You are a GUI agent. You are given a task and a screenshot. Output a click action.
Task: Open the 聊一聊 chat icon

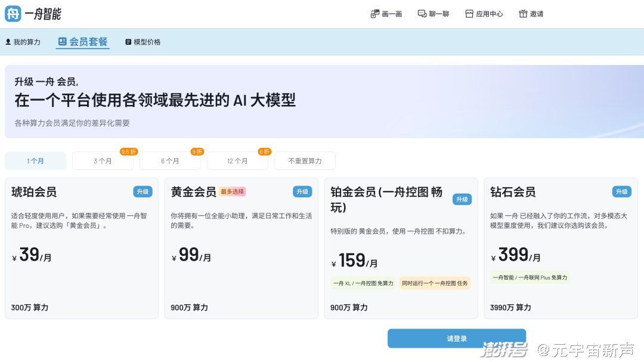(x=422, y=14)
